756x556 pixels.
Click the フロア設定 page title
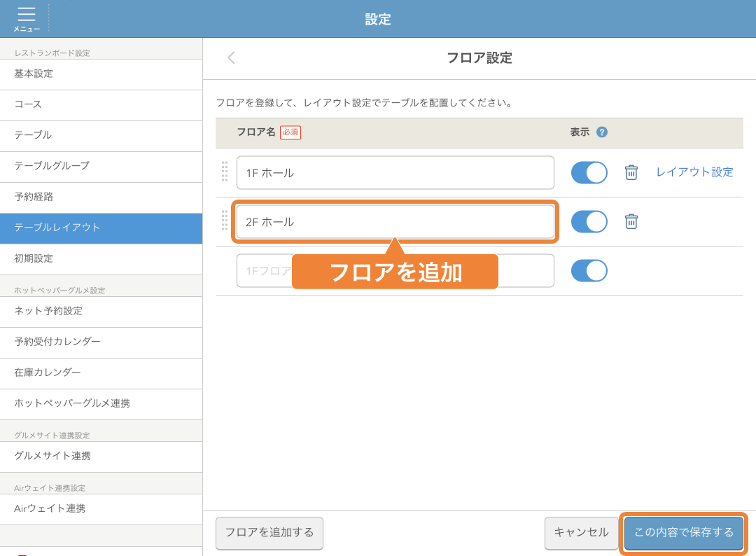[479, 58]
